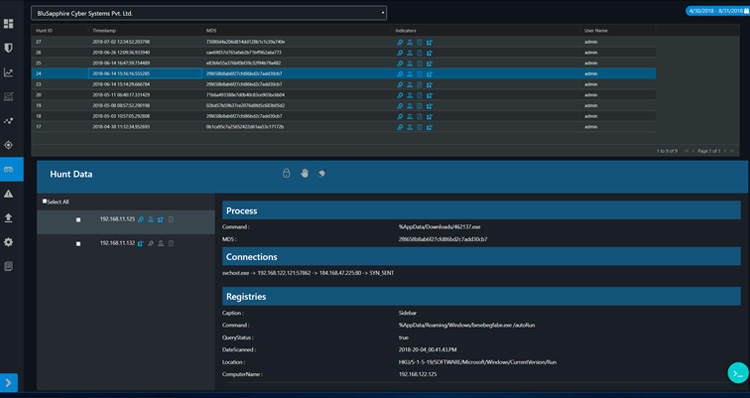Go to the first page in table pagination

point(686,151)
